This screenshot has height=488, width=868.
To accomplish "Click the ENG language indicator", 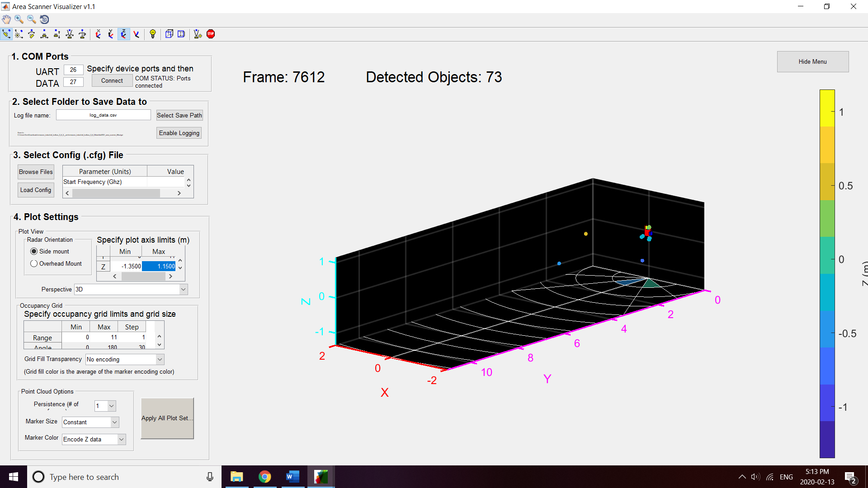I will 786,477.
